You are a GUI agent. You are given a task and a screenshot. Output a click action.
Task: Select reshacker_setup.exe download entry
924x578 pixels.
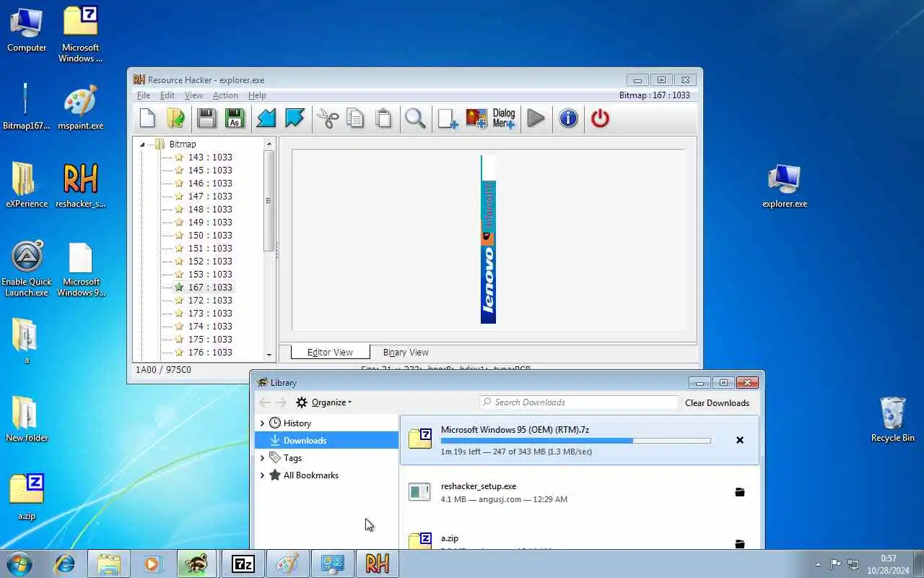click(580, 492)
